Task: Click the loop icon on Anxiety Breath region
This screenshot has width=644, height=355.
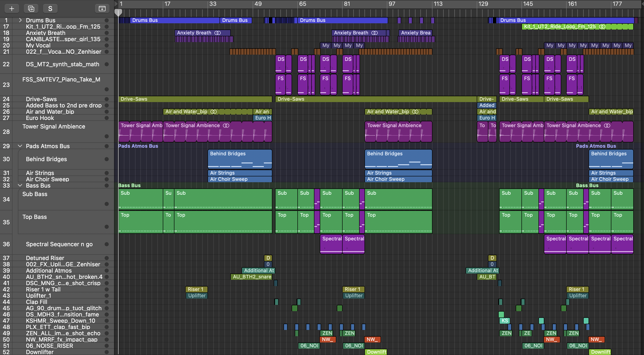Action: (218, 33)
